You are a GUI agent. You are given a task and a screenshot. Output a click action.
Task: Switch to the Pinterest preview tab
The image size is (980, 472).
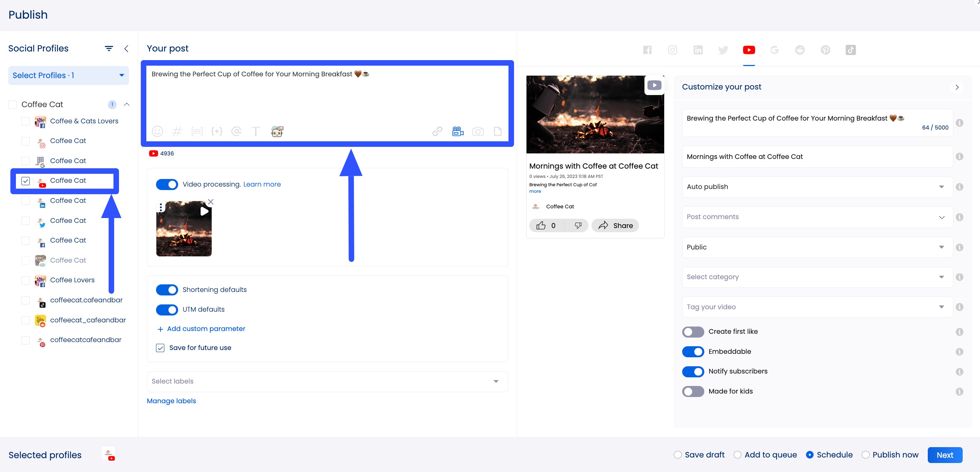point(825,50)
